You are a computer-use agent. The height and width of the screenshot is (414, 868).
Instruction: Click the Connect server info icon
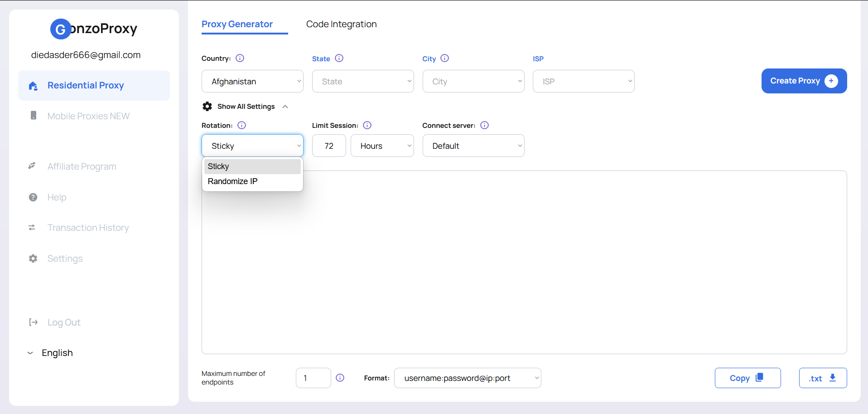(x=484, y=125)
